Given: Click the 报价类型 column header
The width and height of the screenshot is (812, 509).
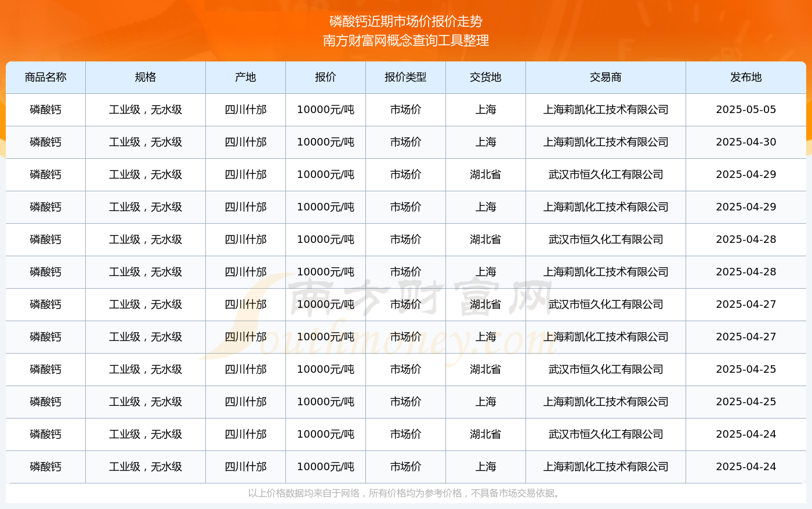Looking at the screenshot, I should (x=405, y=77).
